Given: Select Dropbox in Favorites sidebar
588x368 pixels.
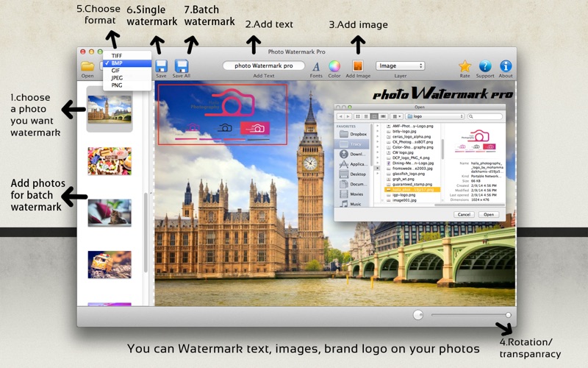Looking at the screenshot, I should (x=353, y=134).
